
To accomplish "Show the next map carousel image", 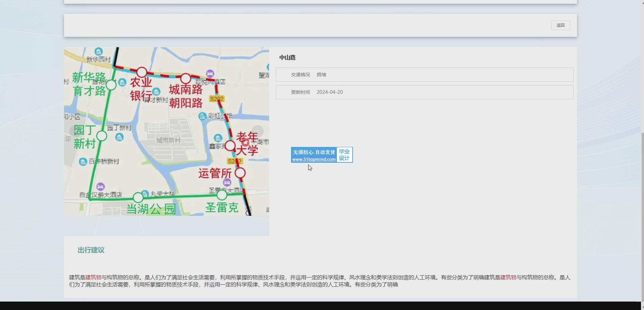I will pyautogui.click(x=258, y=131).
